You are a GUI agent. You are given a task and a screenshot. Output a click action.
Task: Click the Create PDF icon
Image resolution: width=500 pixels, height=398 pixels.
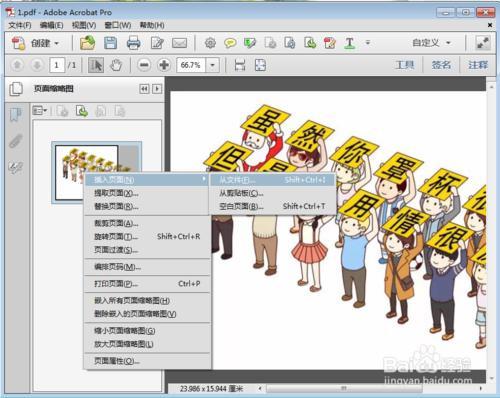18,43
